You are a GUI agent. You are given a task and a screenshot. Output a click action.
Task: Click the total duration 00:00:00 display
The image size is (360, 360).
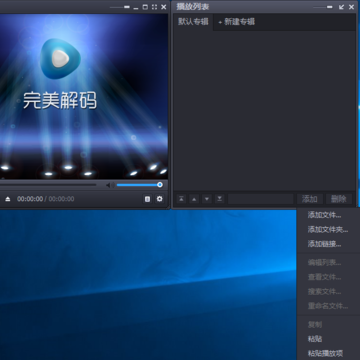61,199
